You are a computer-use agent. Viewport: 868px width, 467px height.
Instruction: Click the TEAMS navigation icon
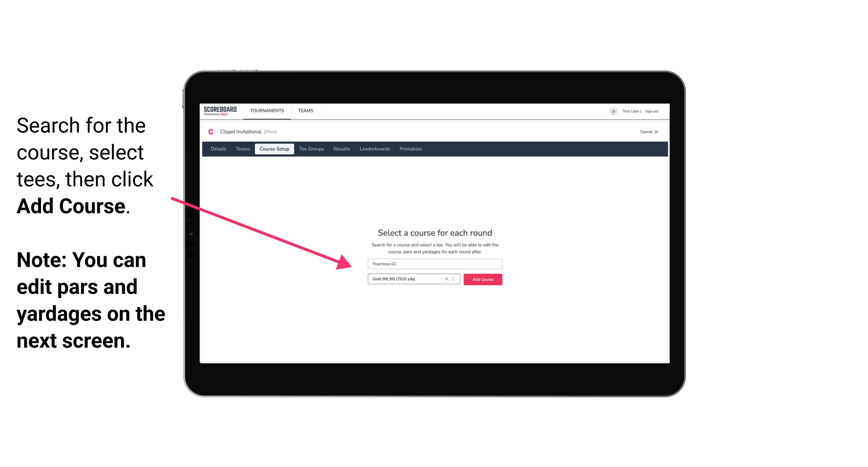pos(305,110)
